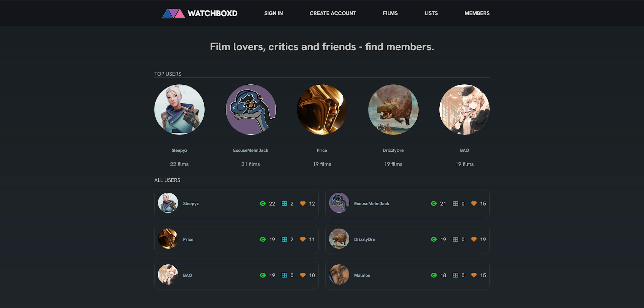The width and height of the screenshot is (644, 308).
Task: Select Create Account in the header
Action: pyautogui.click(x=333, y=13)
